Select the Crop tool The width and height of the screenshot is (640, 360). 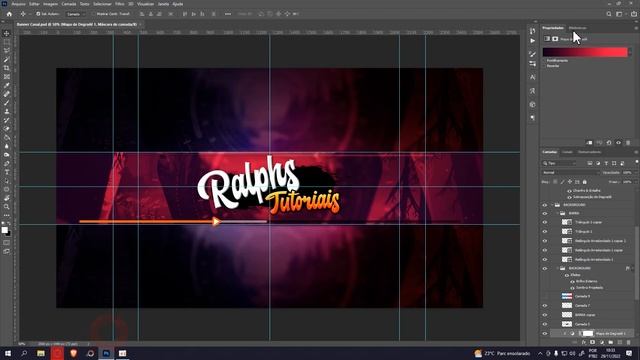coord(7,68)
